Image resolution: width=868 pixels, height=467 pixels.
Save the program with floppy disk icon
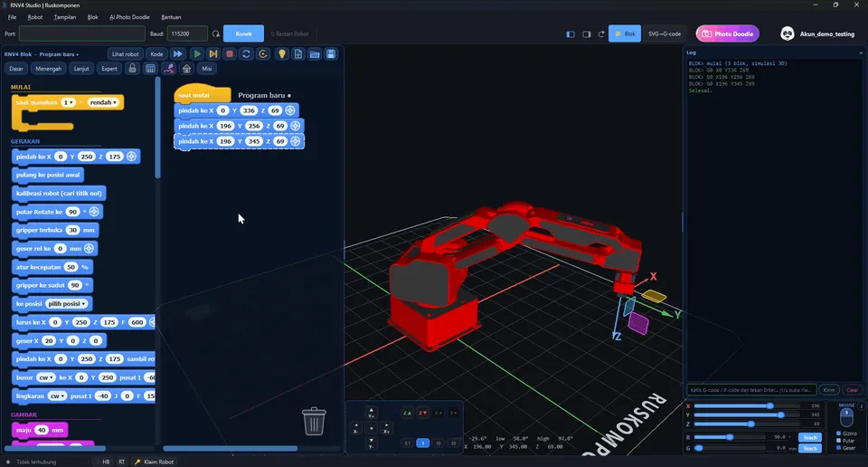tap(331, 53)
